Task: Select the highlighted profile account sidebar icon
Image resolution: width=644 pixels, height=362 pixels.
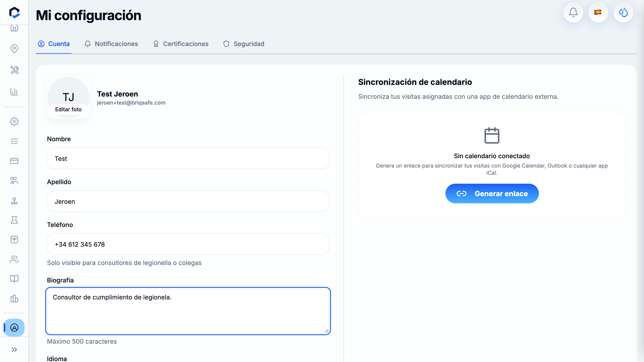Action: coord(14,327)
